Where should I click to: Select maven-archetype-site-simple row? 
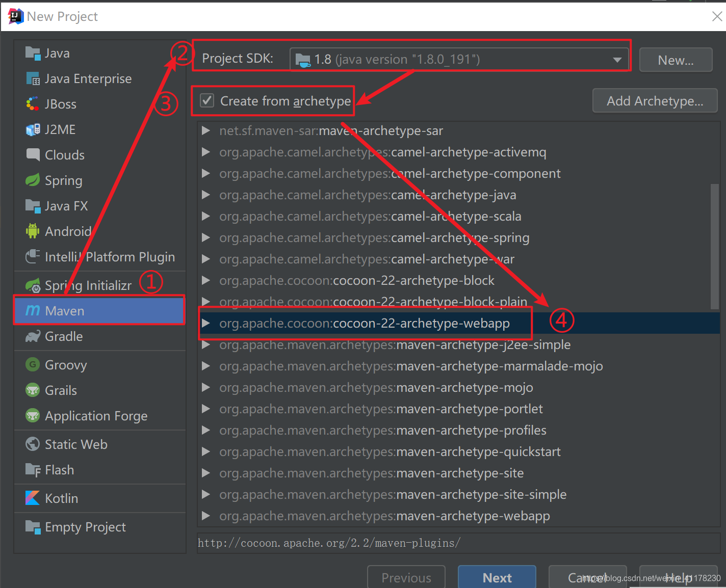point(459,494)
